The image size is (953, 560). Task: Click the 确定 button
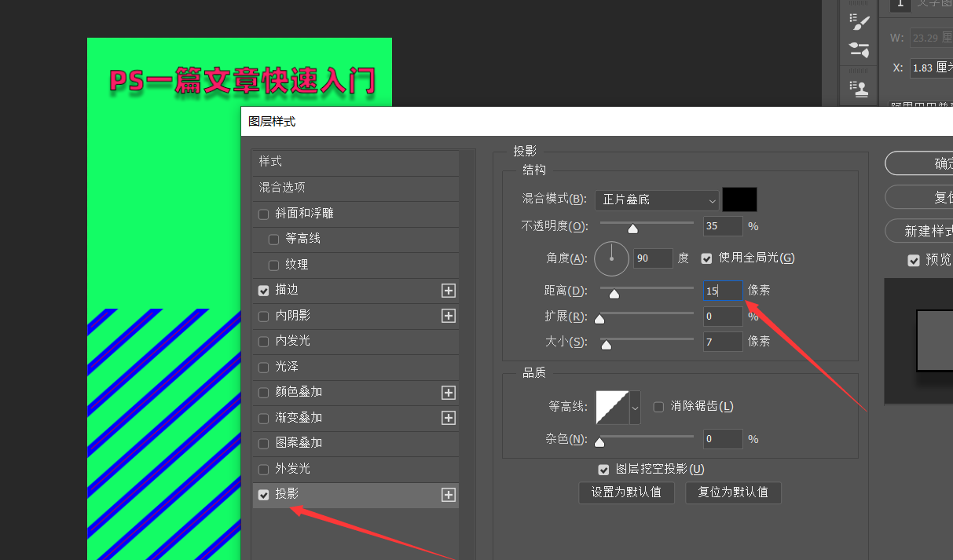coord(919,163)
